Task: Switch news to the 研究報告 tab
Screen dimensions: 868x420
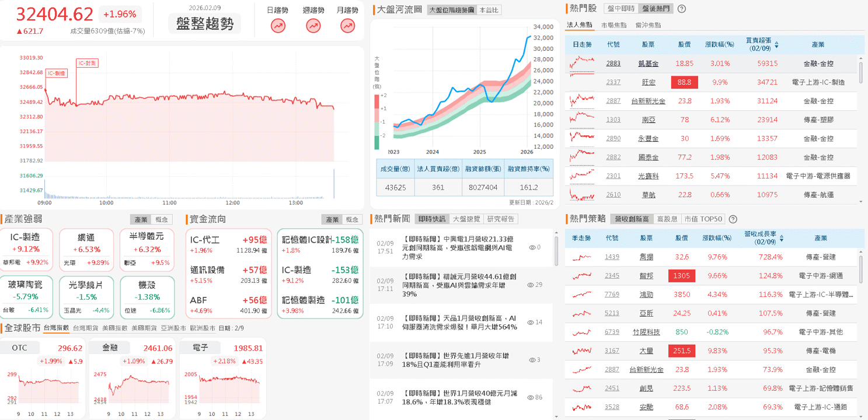Action: [501, 219]
